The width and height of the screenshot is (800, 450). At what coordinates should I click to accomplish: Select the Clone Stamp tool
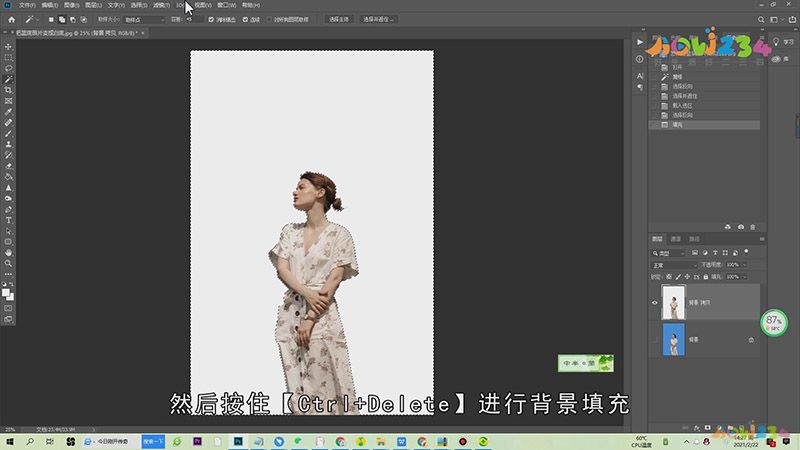pos(8,144)
